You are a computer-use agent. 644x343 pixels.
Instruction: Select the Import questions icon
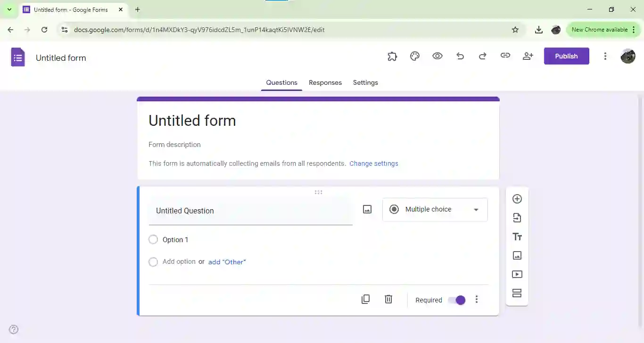[517, 218]
